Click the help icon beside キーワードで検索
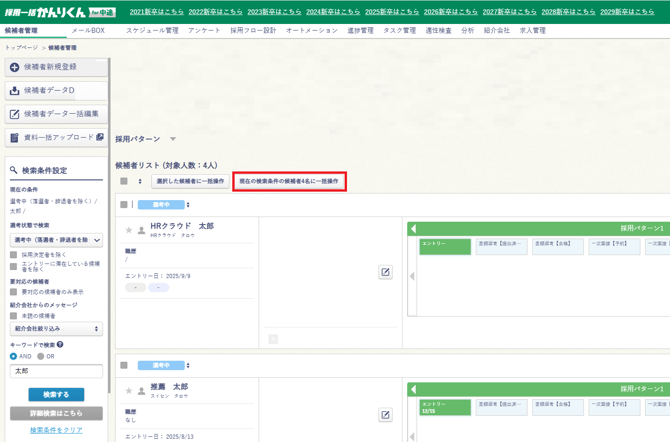Viewport: 670px width, 442px height. [x=60, y=345]
